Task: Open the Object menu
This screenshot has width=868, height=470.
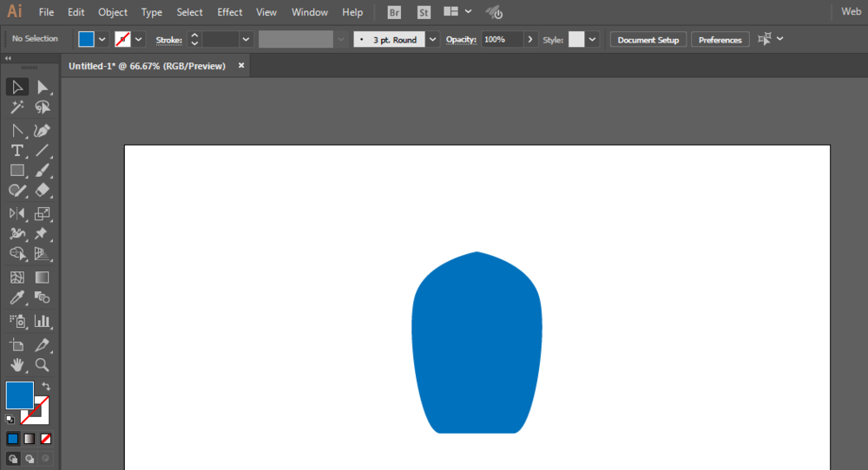Action: [x=113, y=12]
